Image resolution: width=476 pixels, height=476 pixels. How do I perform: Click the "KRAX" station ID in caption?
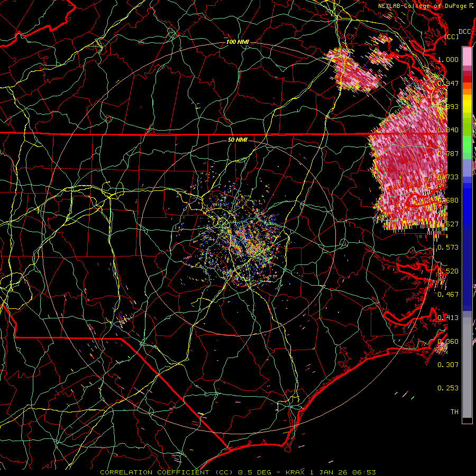tap(296, 472)
